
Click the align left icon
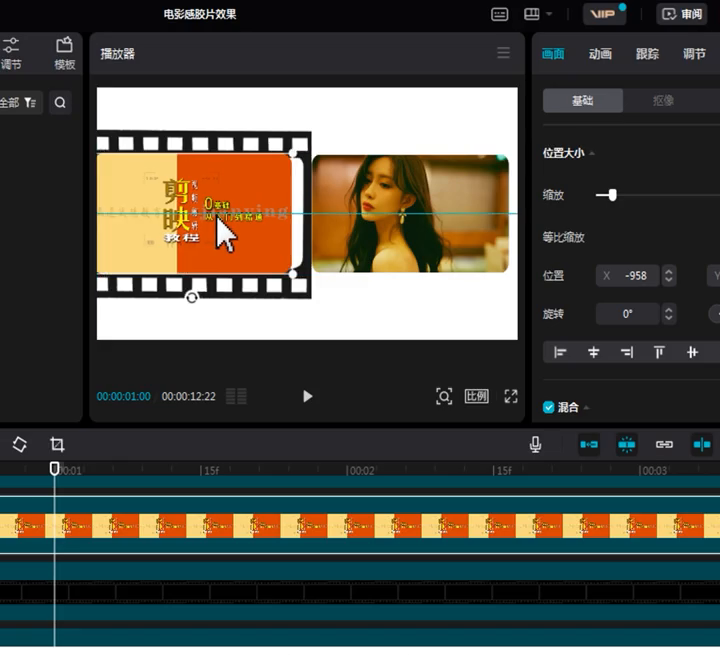point(560,353)
